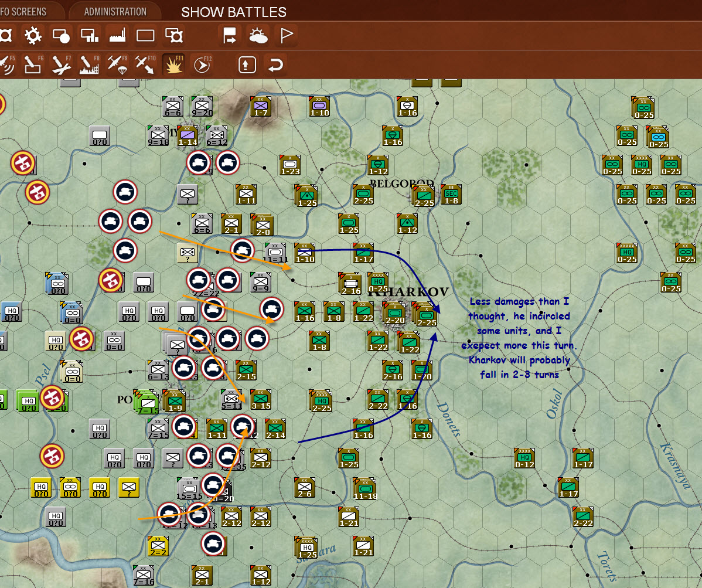Select the green HQ 0?0 counter
702x588 pixels.
pyautogui.click(x=28, y=401)
